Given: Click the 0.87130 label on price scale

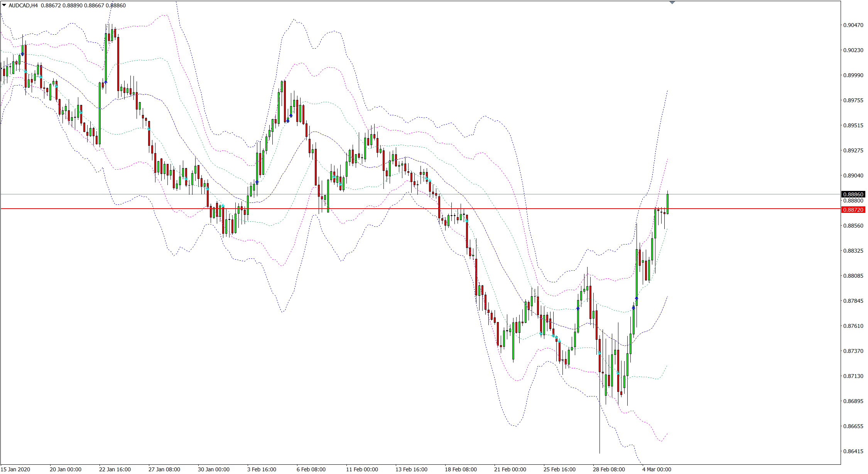Looking at the screenshot, I should point(853,376).
